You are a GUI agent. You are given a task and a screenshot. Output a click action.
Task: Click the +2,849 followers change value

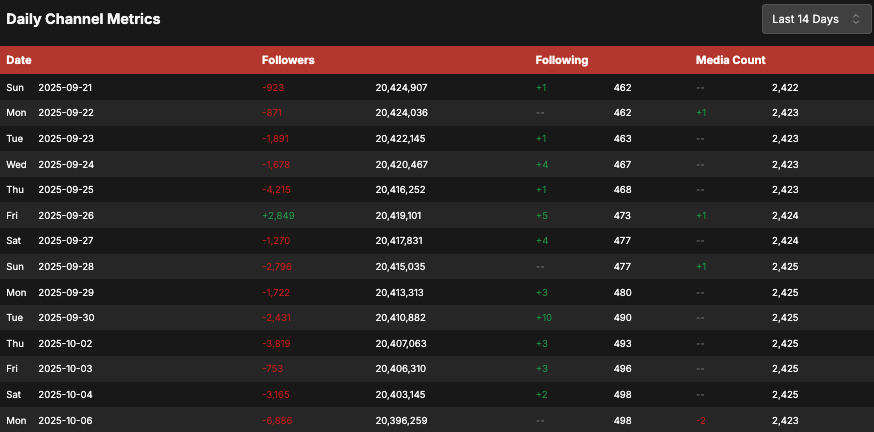279,216
